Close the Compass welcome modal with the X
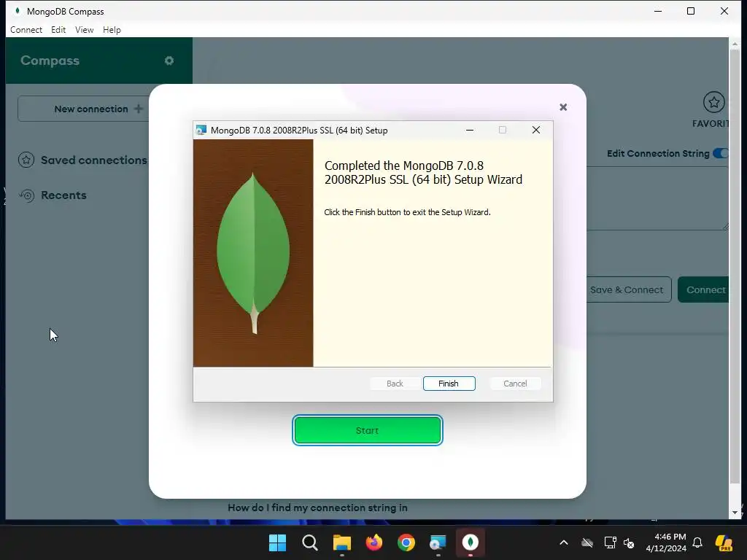 [x=563, y=107]
